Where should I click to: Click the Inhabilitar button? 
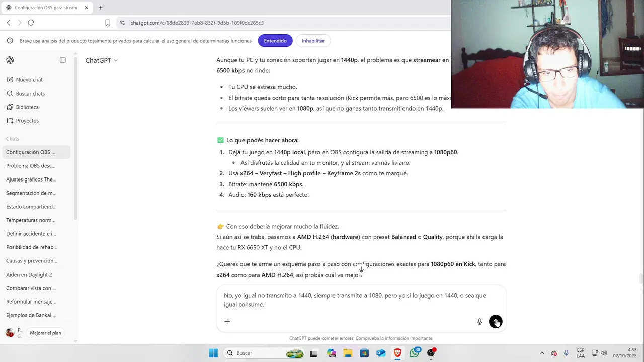(x=313, y=41)
